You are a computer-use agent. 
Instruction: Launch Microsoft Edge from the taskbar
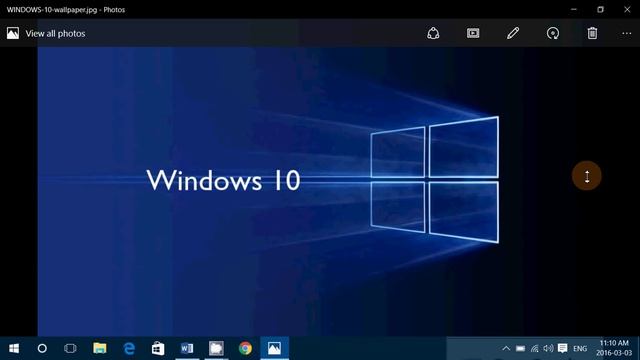coord(129,348)
